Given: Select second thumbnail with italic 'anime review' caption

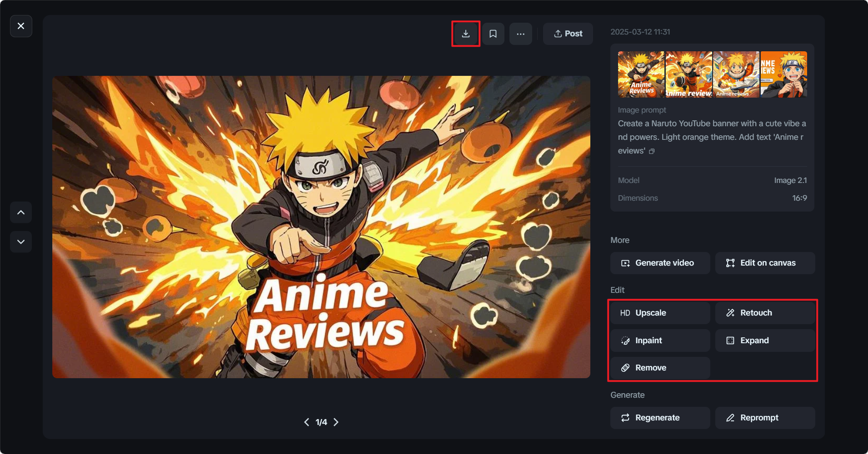Looking at the screenshot, I should tap(688, 74).
